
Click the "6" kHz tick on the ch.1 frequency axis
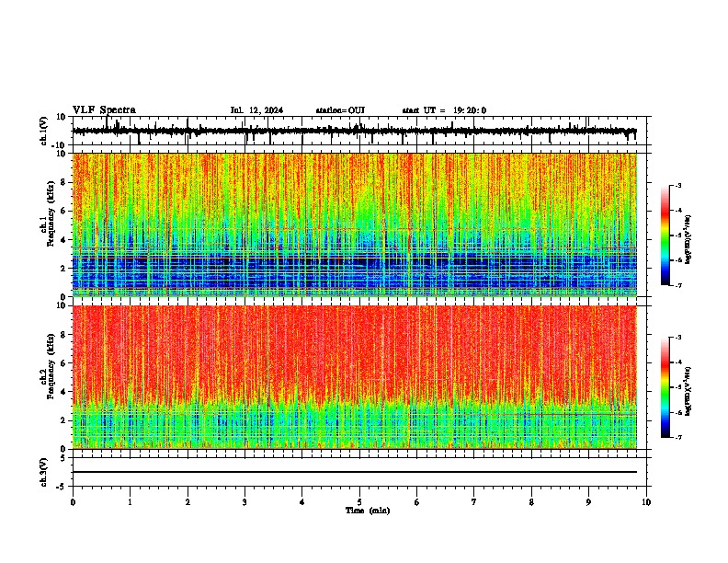63,211
